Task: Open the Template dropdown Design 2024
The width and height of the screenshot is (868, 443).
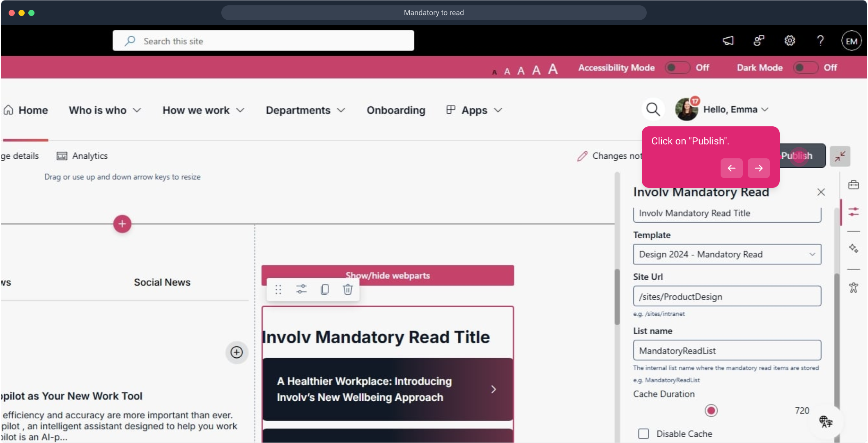Action: (x=727, y=254)
